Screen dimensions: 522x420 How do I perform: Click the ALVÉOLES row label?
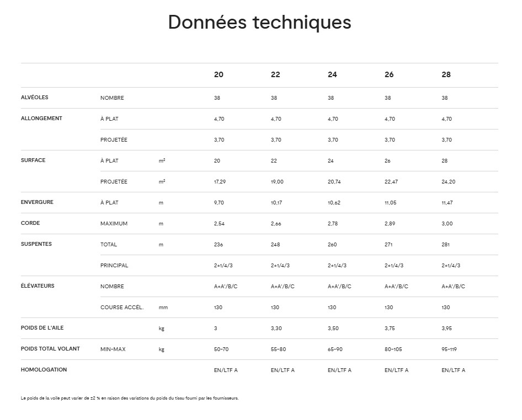coord(34,98)
